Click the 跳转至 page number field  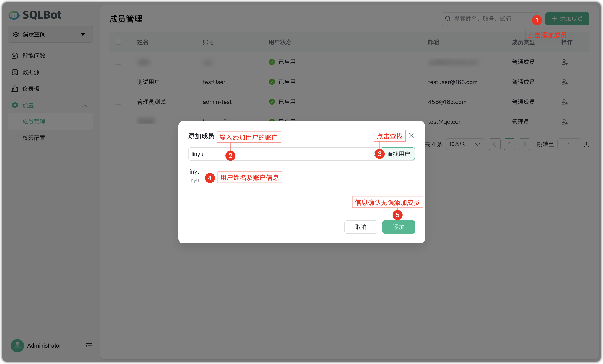click(x=569, y=144)
